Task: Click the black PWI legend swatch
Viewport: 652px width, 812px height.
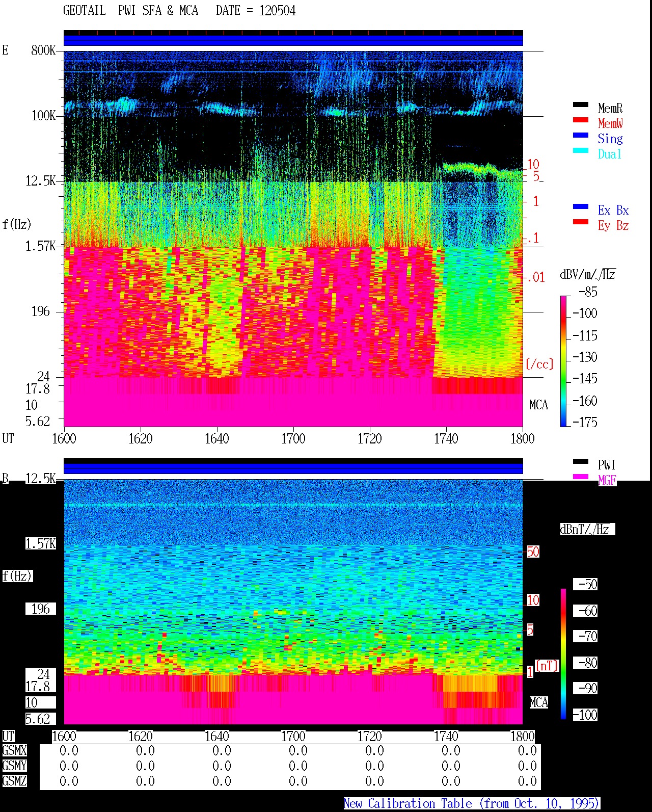Action: (x=581, y=461)
